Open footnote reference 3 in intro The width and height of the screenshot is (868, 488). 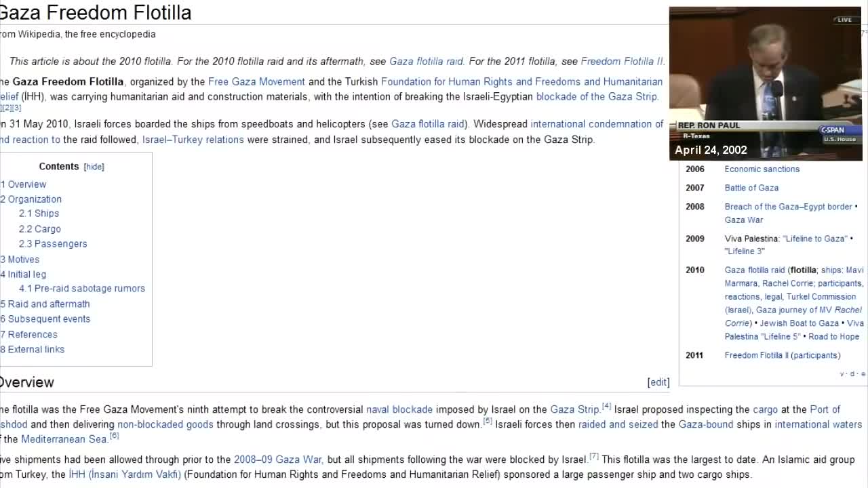tap(18, 108)
